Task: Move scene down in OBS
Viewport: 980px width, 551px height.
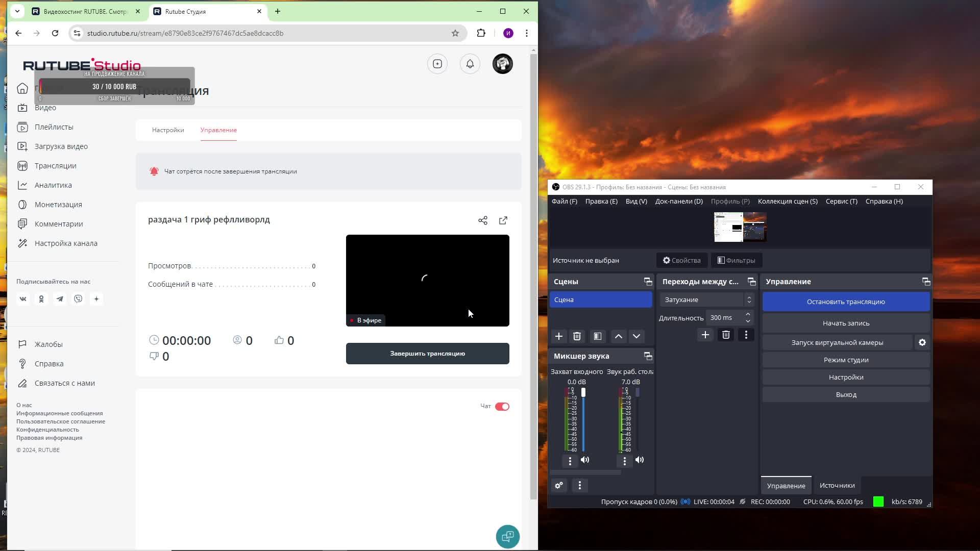Action: click(x=636, y=336)
